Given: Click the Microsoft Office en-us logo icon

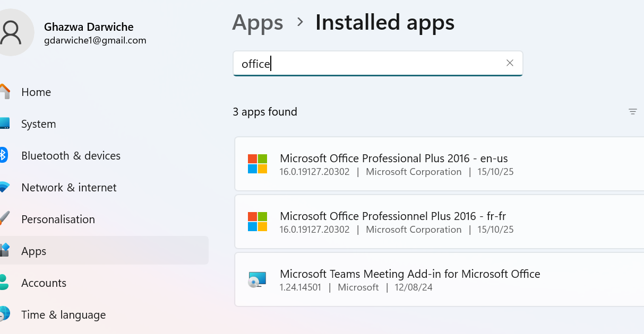Looking at the screenshot, I should click(257, 164).
